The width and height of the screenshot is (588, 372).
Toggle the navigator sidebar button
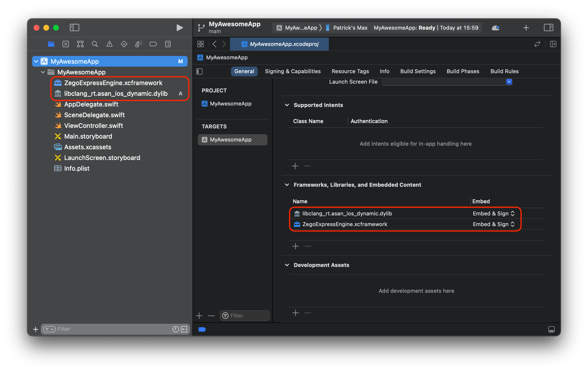click(x=74, y=27)
